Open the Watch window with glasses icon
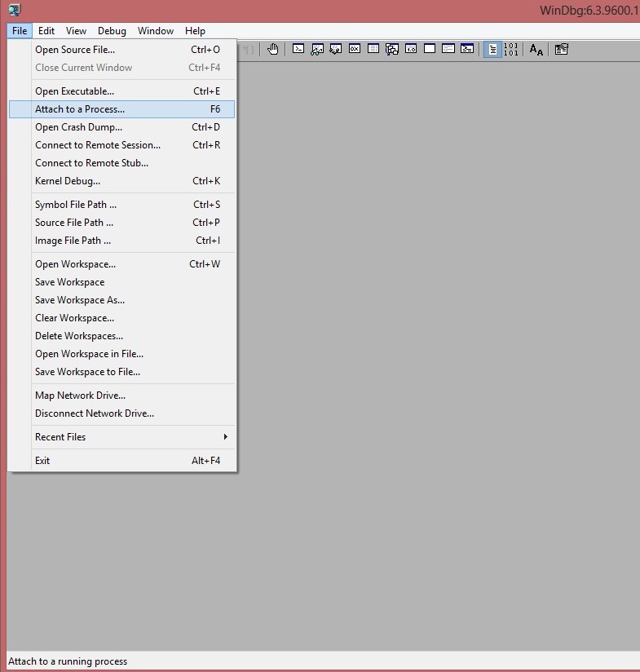The height and width of the screenshot is (672, 640). pos(317,49)
